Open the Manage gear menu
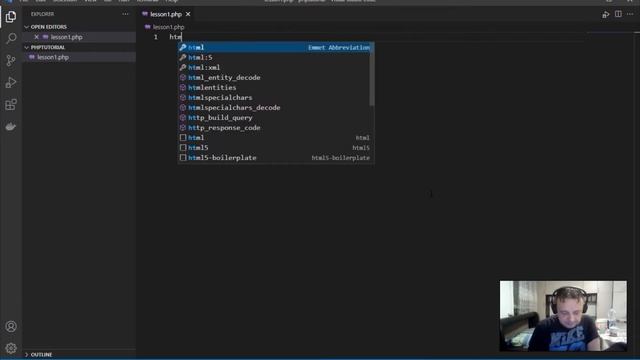The image size is (640, 360). (11, 348)
